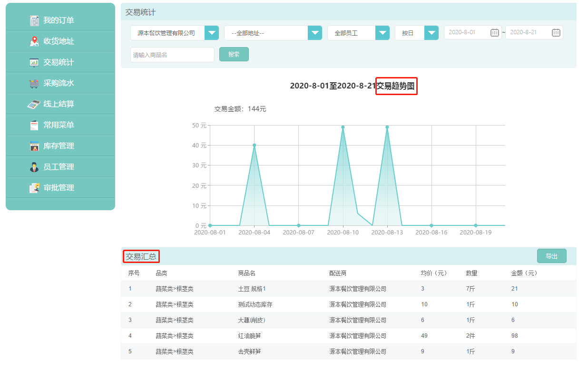Screen dimensions: 588x370
Task: Click the 请输入商品名 input field
Action: pos(172,54)
